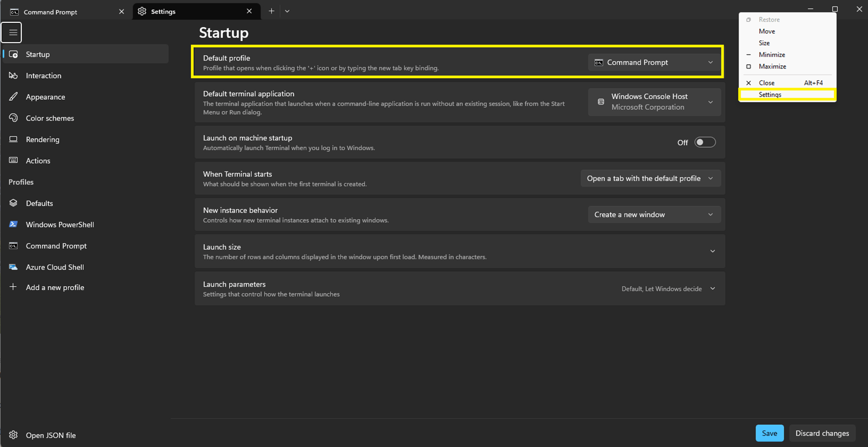Click the Rendering monitor icon
This screenshot has width=868, height=447.
click(13, 139)
